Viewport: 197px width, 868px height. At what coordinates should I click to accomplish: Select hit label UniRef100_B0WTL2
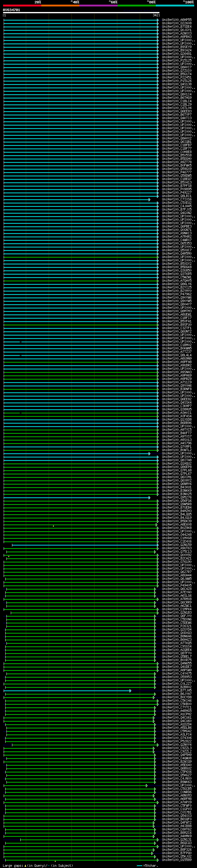[x=177, y=450]
